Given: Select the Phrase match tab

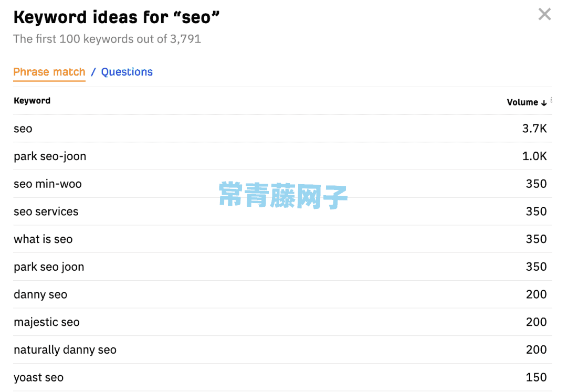Looking at the screenshot, I should pos(49,72).
